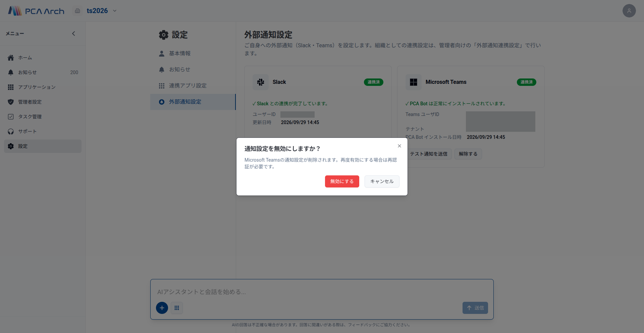The width and height of the screenshot is (644, 333).
Task: Open 連携アプリ設定 settings tab
Action: click(193, 86)
